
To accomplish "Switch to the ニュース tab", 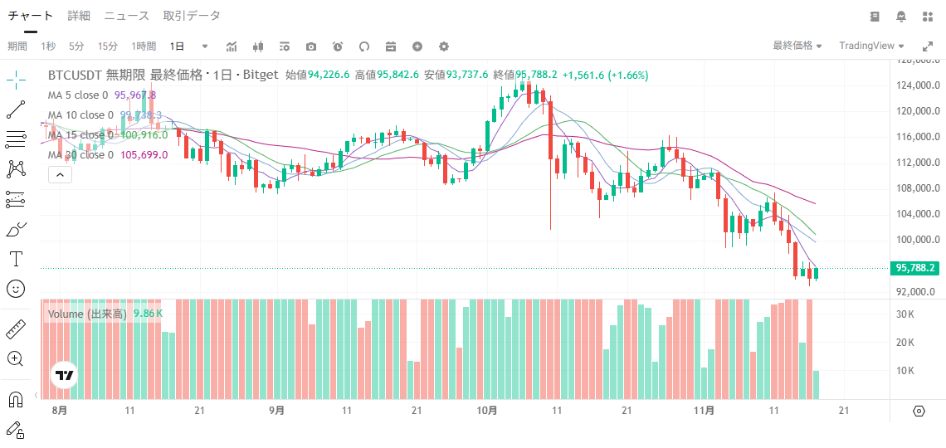I will pyautogui.click(x=126, y=16).
